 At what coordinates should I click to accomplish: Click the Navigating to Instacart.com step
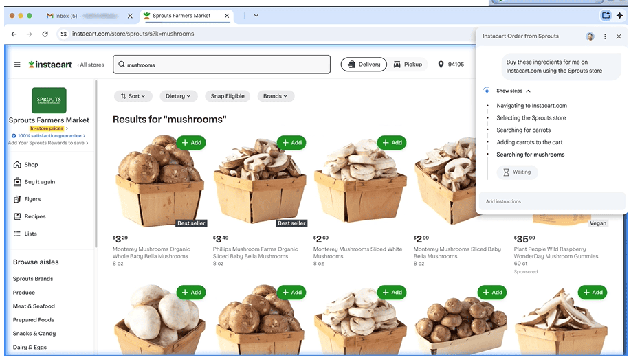coord(531,106)
